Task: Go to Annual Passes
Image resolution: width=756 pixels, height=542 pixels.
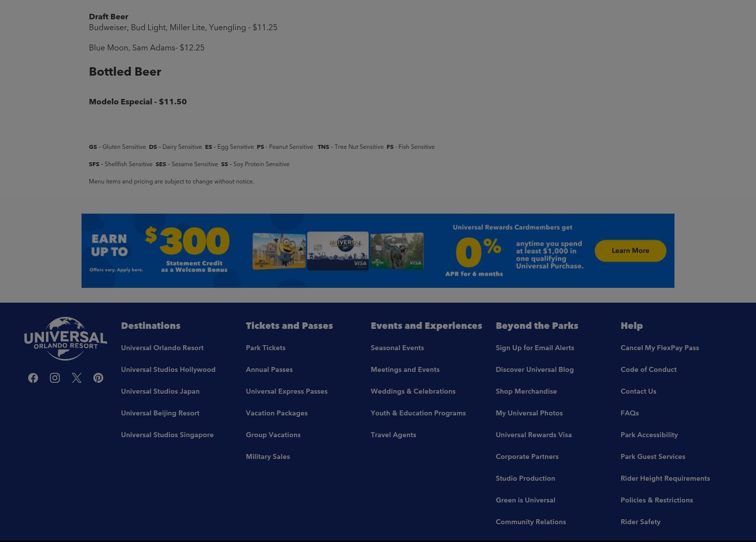Action: pyautogui.click(x=269, y=370)
